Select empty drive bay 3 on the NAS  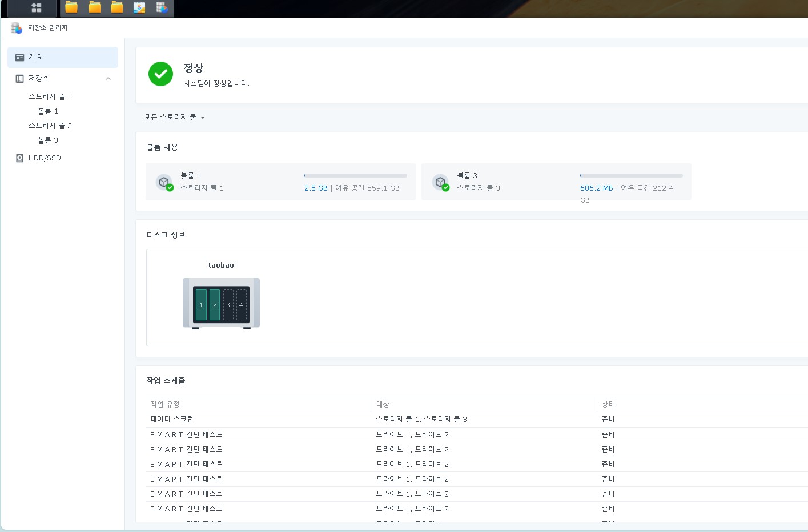228,304
